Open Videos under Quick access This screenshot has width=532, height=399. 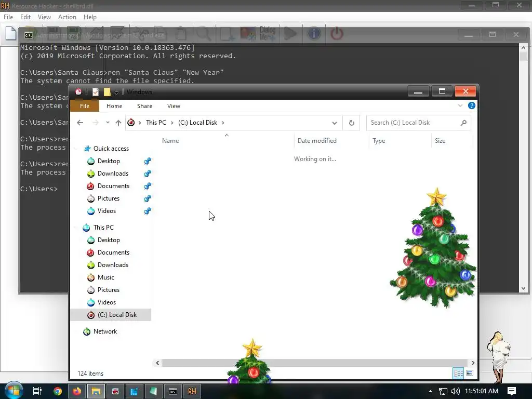(x=107, y=211)
